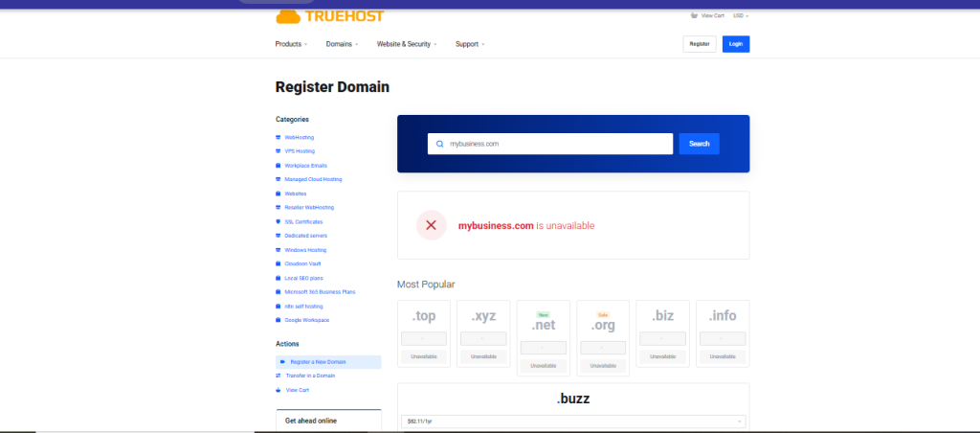Viewport: 980px width, 433px height.
Task: Open Reseller WebHosting link
Action: click(309, 208)
